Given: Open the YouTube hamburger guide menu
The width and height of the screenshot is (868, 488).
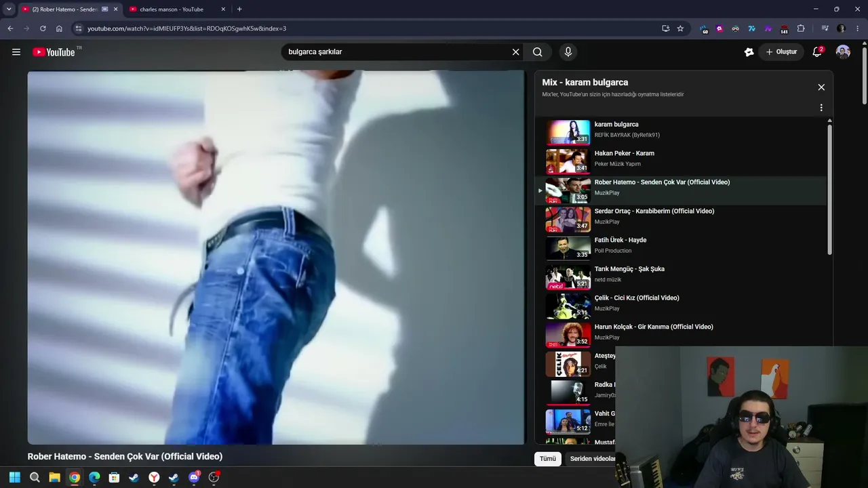Looking at the screenshot, I should tap(16, 52).
